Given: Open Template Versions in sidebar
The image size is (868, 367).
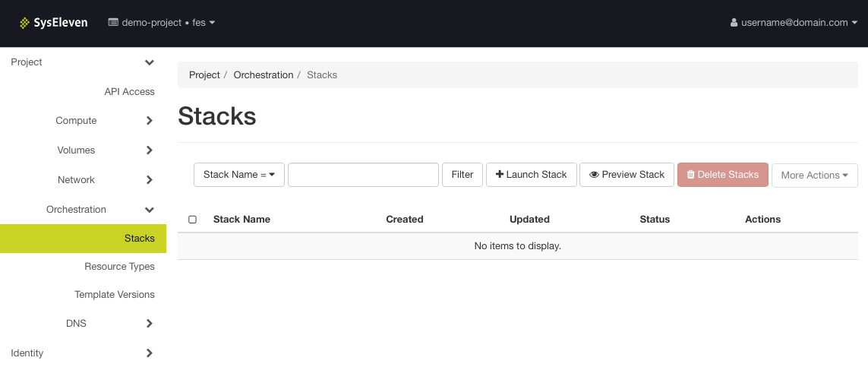Looking at the screenshot, I should [115, 295].
